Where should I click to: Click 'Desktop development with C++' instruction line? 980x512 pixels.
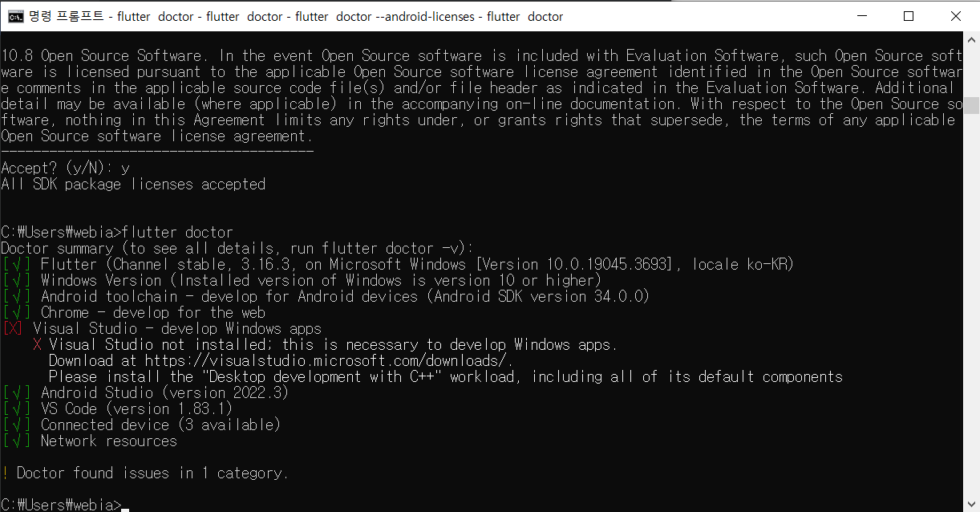pyautogui.click(x=446, y=376)
